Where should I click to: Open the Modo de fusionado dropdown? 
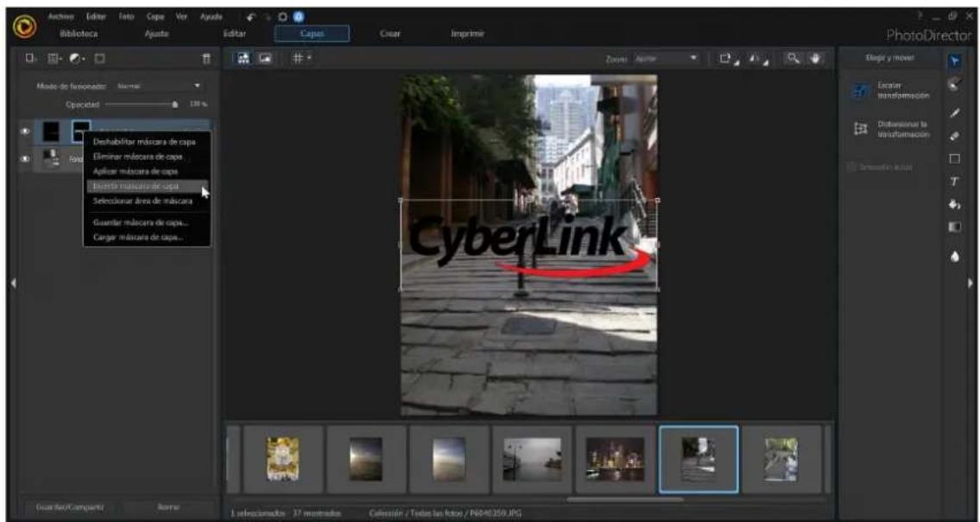pyautogui.click(x=160, y=86)
